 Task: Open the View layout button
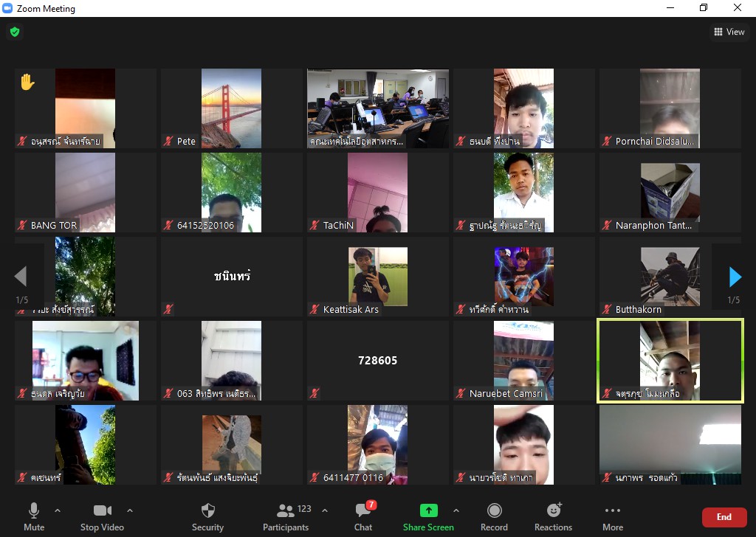pos(729,32)
